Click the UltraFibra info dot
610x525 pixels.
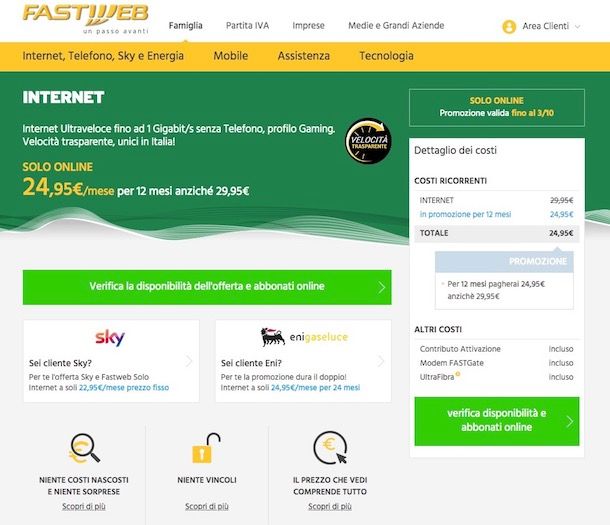(458, 374)
